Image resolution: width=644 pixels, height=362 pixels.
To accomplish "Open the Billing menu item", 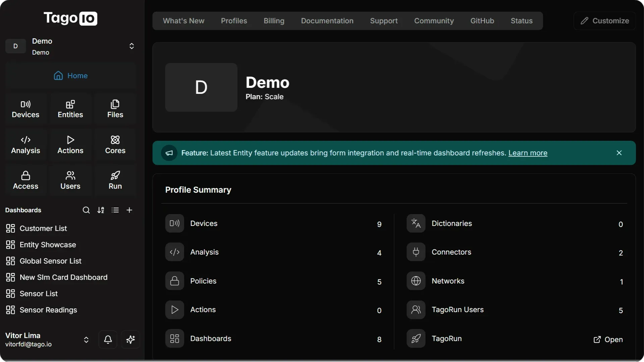I will pos(274,20).
